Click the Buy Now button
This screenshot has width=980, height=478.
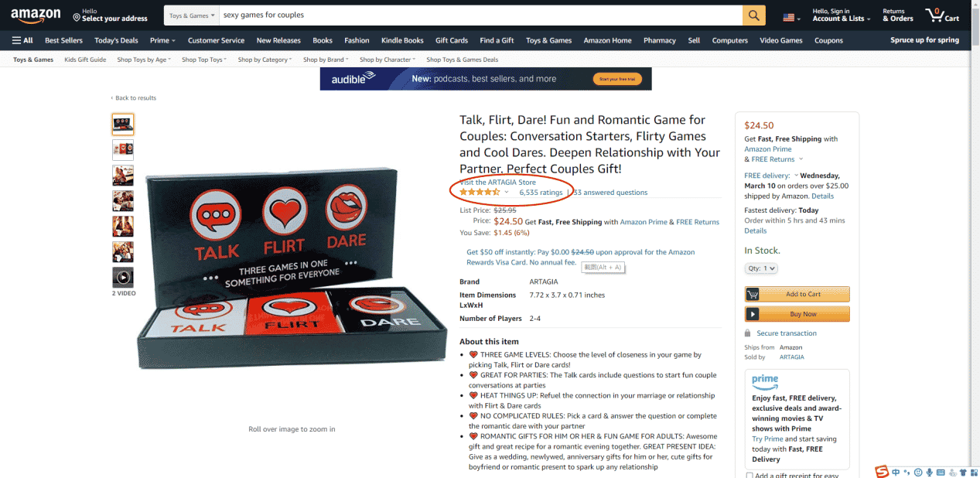797,314
